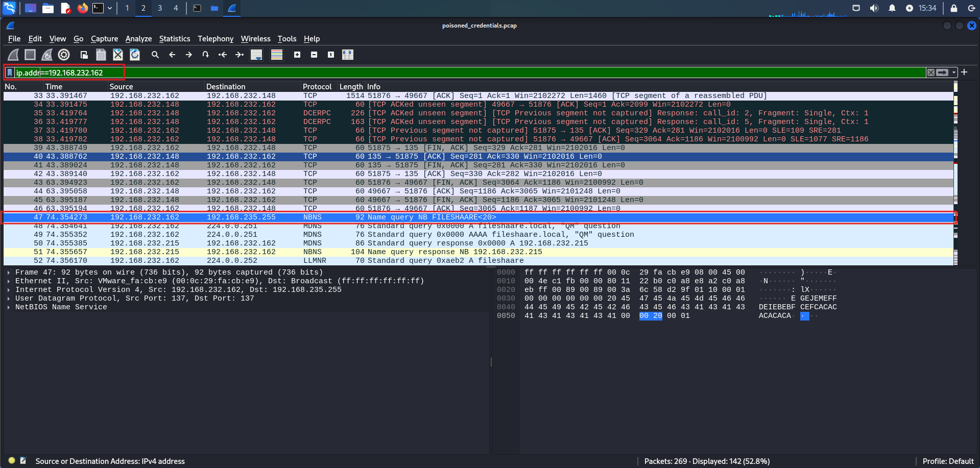Viewport: 980px width, 468px height.
Task: Click the Find packet magnifier icon
Action: point(155,55)
